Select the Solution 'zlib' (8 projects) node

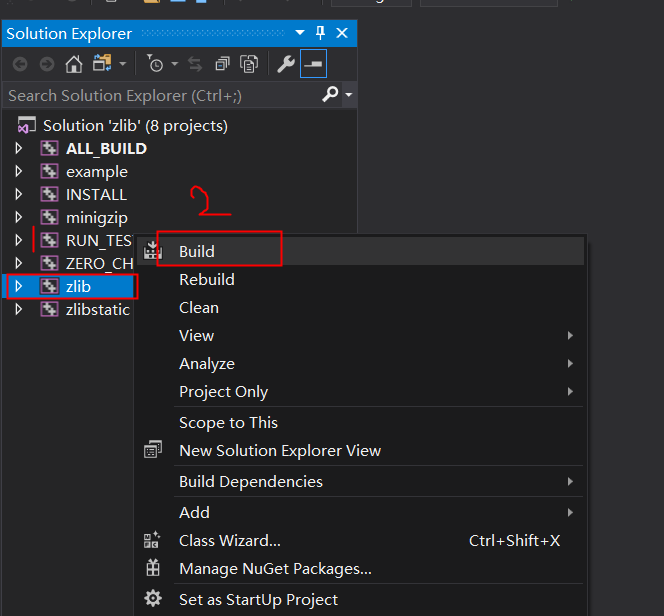pyautogui.click(x=136, y=126)
